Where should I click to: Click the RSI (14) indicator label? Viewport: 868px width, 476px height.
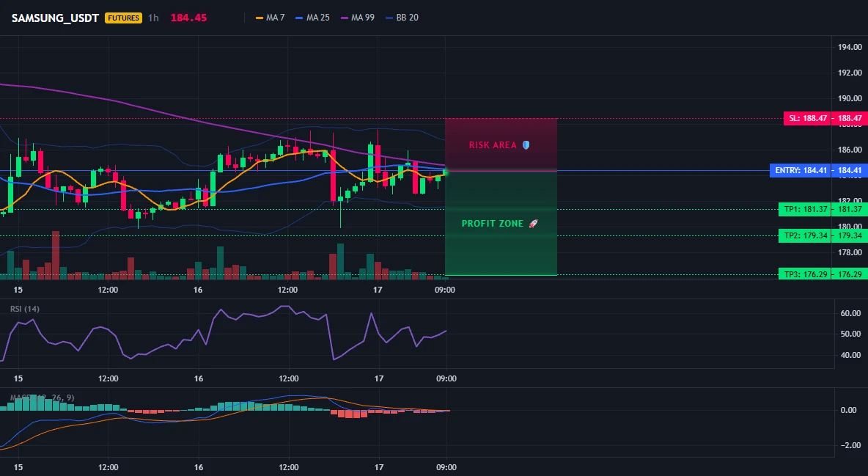[x=25, y=309]
